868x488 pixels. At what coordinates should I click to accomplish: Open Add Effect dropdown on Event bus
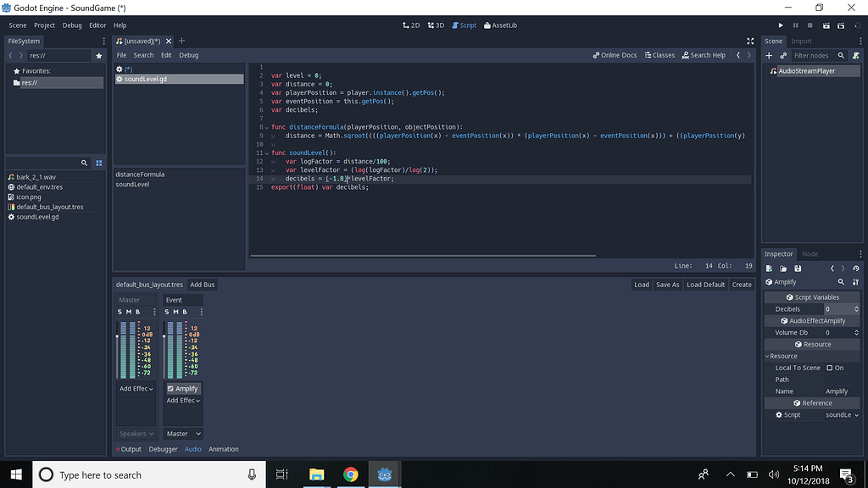(183, 401)
